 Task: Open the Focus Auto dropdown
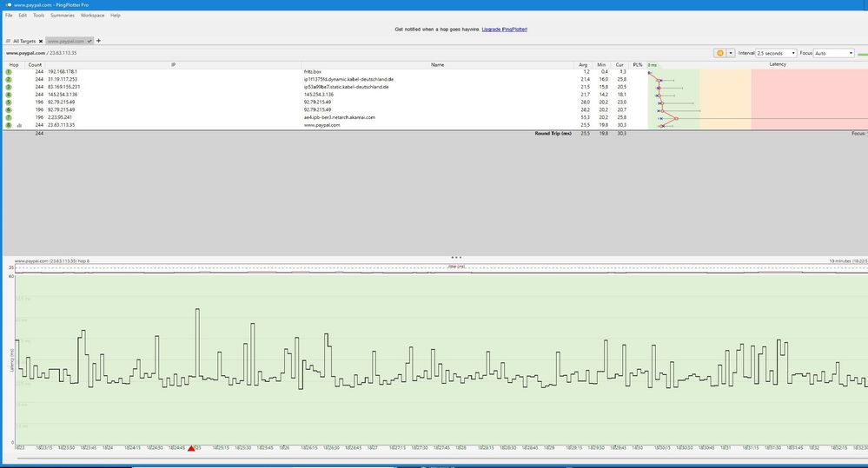pyautogui.click(x=833, y=53)
